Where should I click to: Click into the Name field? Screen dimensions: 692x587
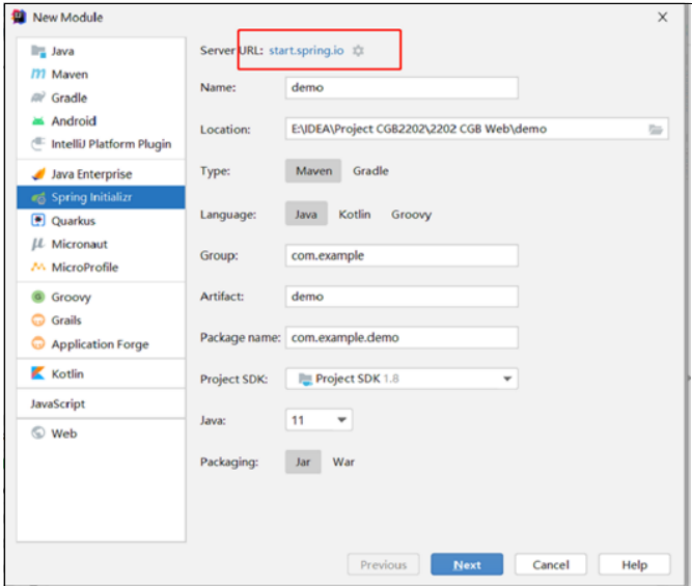click(402, 88)
